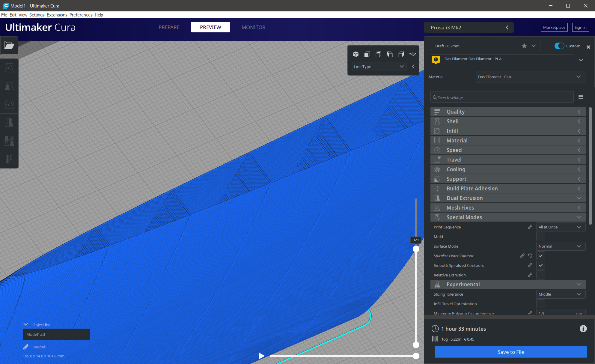Expand the Quality settings section

508,112
